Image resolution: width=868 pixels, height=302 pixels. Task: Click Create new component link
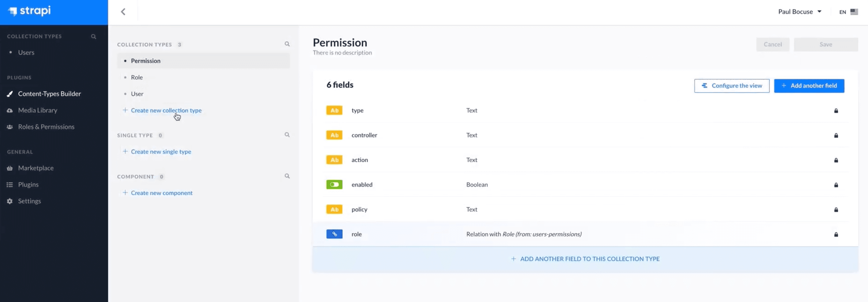pos(161,193)
